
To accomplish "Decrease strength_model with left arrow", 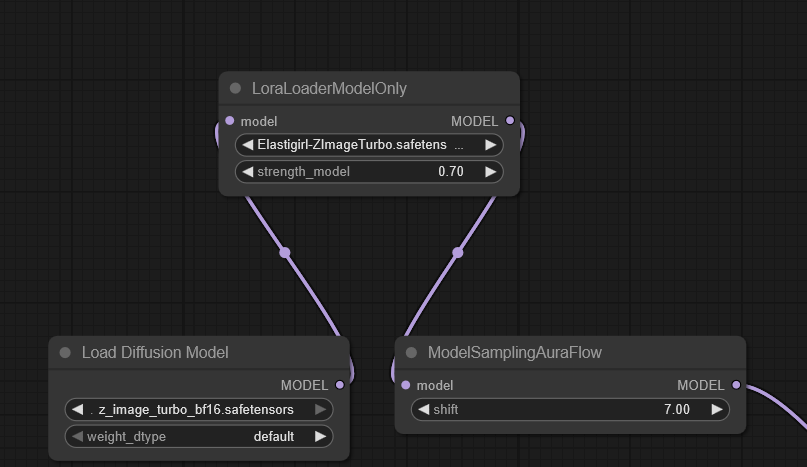I will [x=248, y=171].
